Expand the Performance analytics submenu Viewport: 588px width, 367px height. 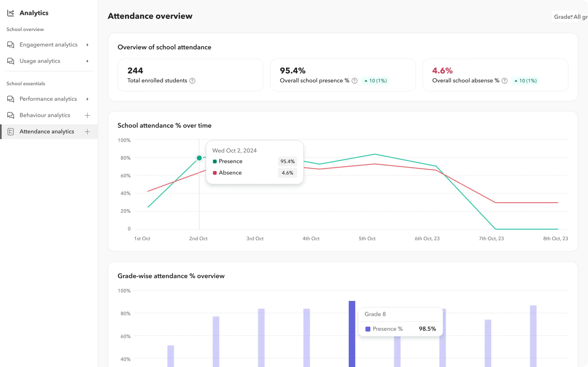click(88, 99)
